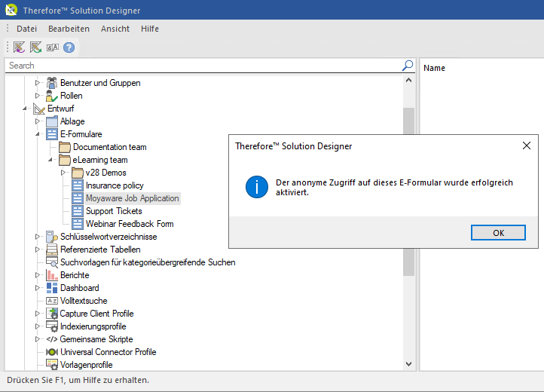Expand the Schlüsselwortverzeichnisse node
The image size is (544, 392).
click(37, 237)
